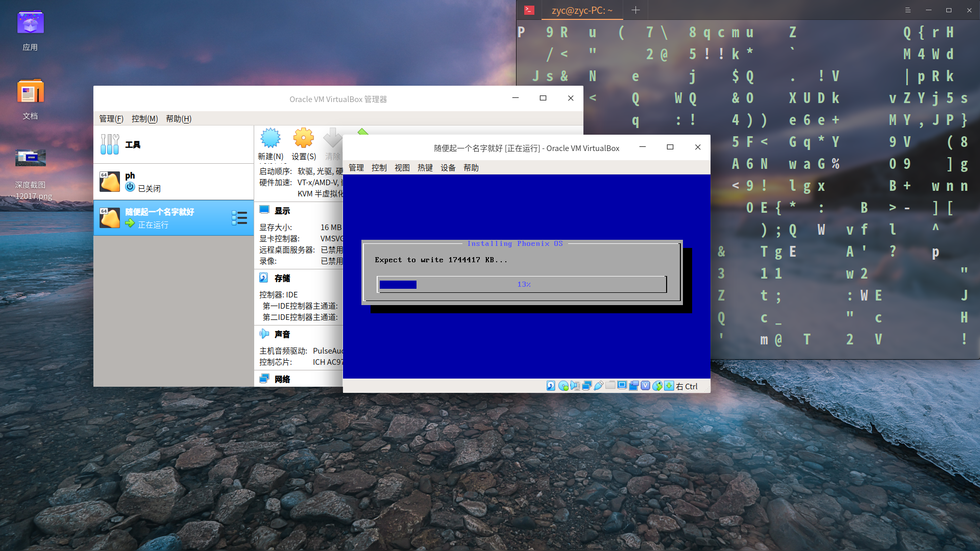The image size is (980, 551).
Task: Open 管理 menu in the running VM window
Action: click(356, 167)
